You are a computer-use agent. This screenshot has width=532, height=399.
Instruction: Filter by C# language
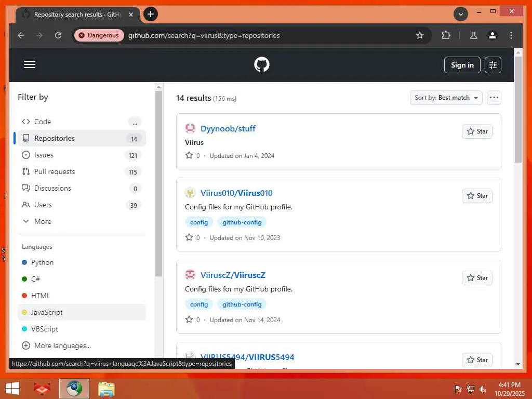(x=82, y=279)
